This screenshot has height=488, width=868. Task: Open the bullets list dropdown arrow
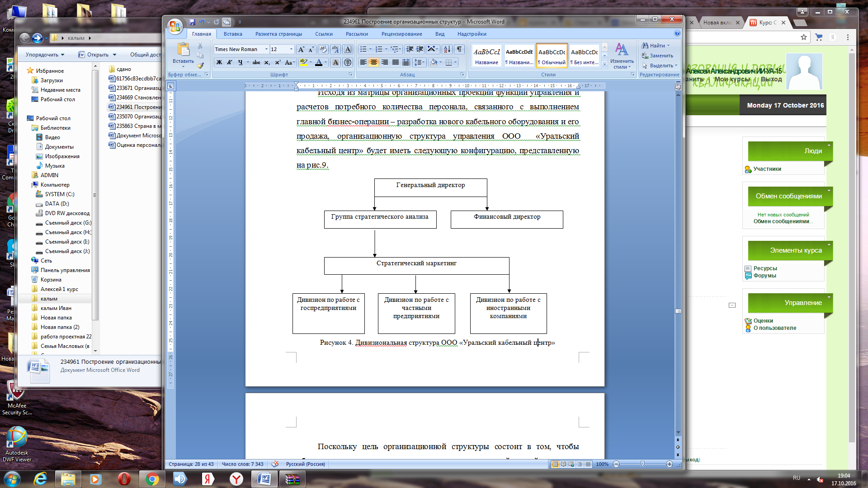point(370,49)
